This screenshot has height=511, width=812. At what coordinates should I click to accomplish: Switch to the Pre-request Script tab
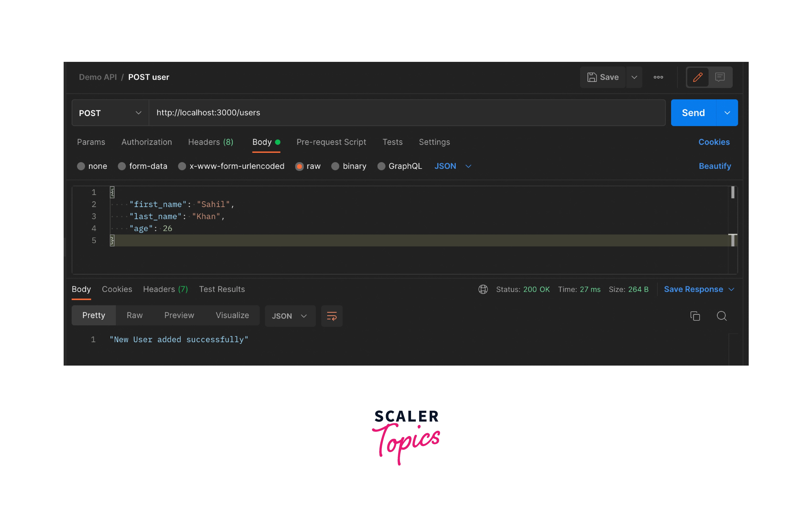331,142
